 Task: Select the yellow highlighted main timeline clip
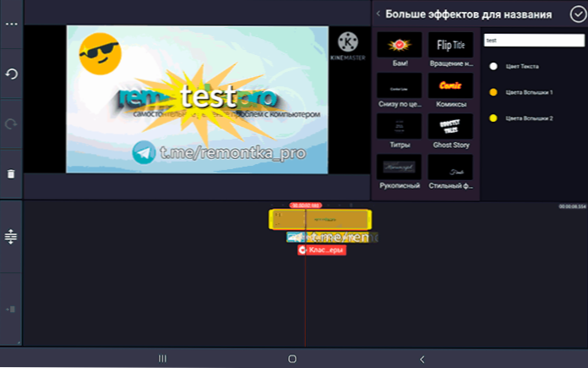pyautogui.click(x=320, y=220)
